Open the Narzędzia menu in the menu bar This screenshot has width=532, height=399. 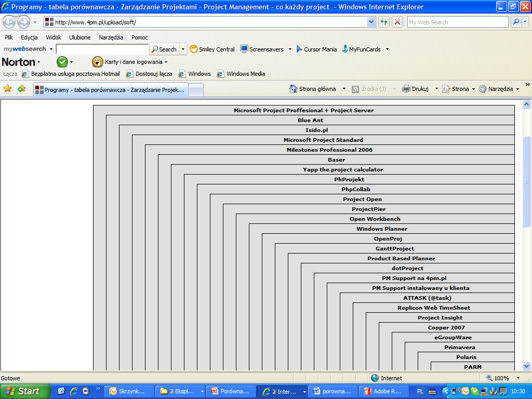pos(111,37)
